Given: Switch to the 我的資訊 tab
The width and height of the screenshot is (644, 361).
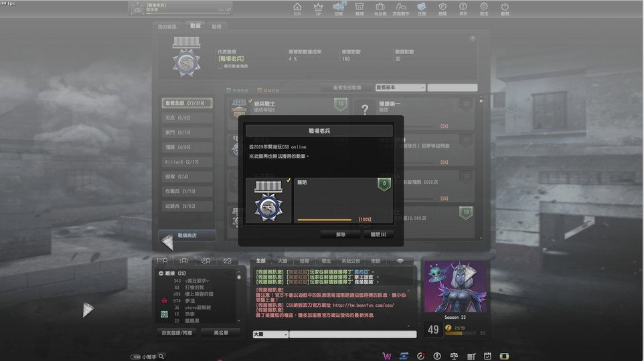Looking at the screenshot, I should pyautogui.click(x=167, y=27).
